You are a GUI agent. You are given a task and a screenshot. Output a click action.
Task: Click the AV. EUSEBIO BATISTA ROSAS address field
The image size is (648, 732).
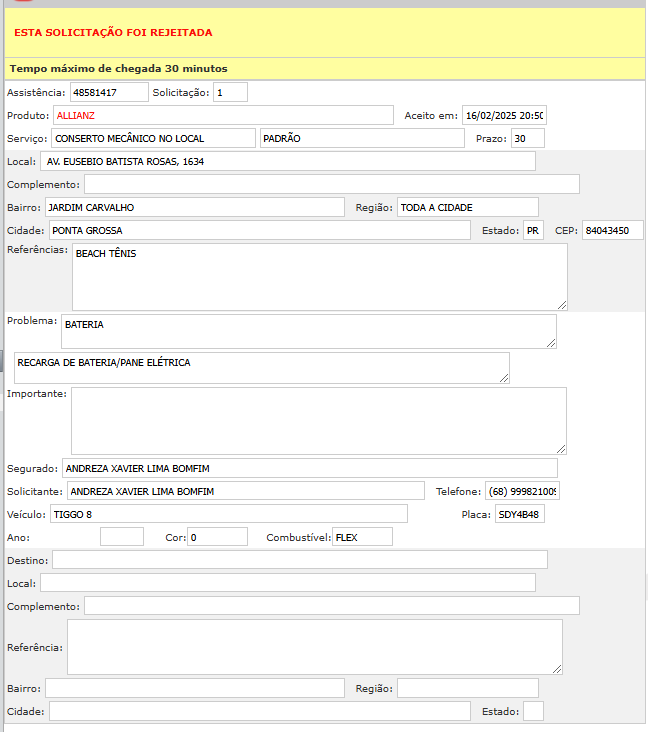(288, 161)
